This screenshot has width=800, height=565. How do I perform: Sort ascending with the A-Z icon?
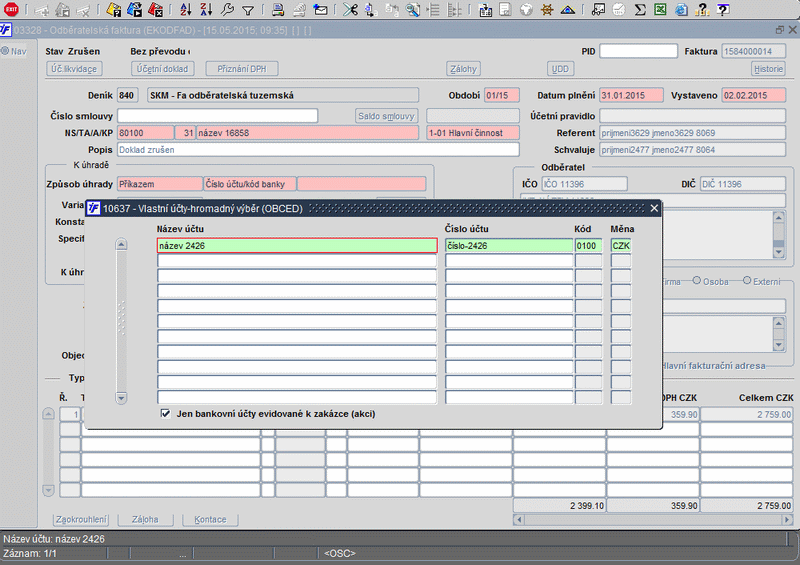(187, 10)
